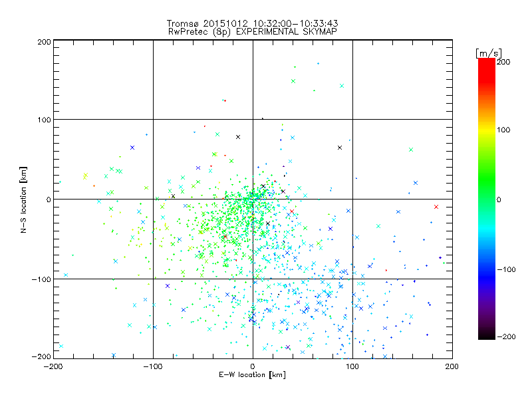Screen dimensions: 532x399
Task: Click the subtitle "RwPretec (8p) EXPERIMENTAL SKYMAP"
Action: pyautogui.click(x=253, y=32)
